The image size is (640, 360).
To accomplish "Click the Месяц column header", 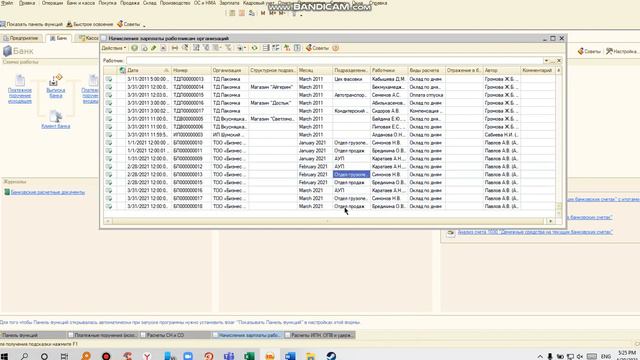I will tap(314, 70).
